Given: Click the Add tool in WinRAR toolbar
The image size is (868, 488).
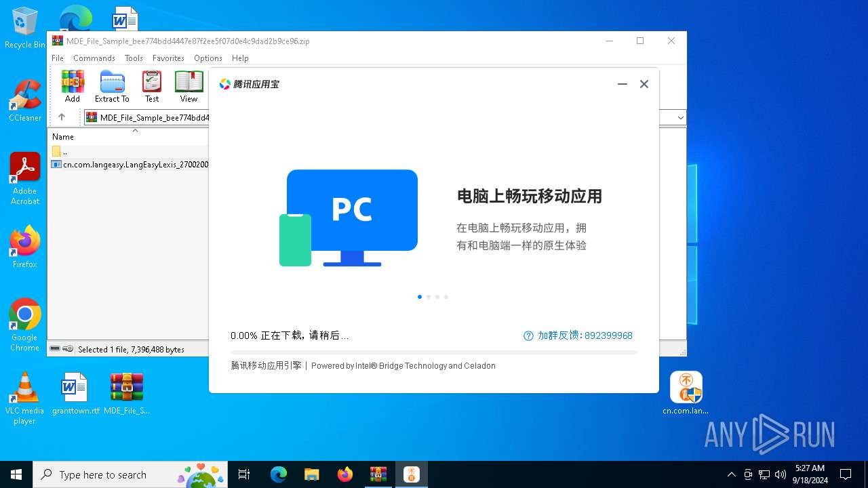Looking at the screenshot, I should coord(73,86).
